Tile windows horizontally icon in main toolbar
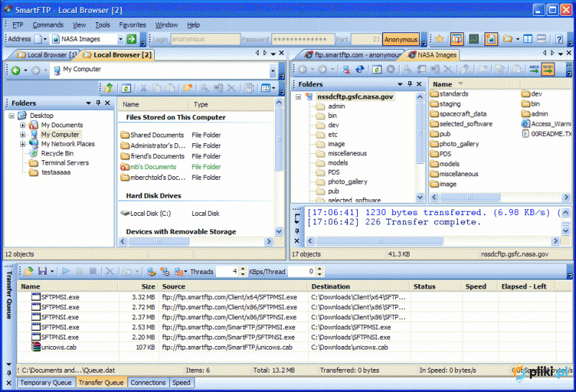 541,39
